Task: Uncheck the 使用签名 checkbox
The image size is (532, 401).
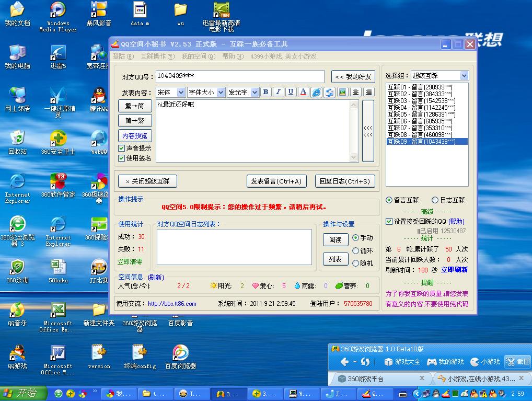Action: pyautogui.click(x=122, y=158)
